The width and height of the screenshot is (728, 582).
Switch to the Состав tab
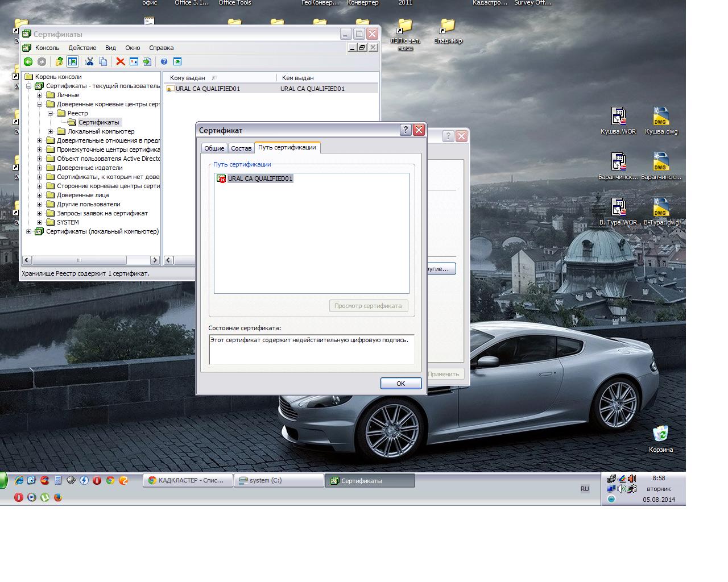coord(241,148)
